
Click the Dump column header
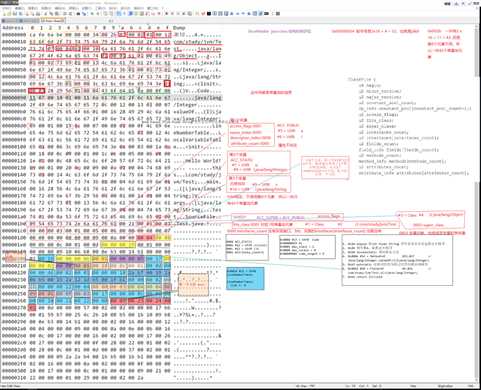click(x=179, y=28)
